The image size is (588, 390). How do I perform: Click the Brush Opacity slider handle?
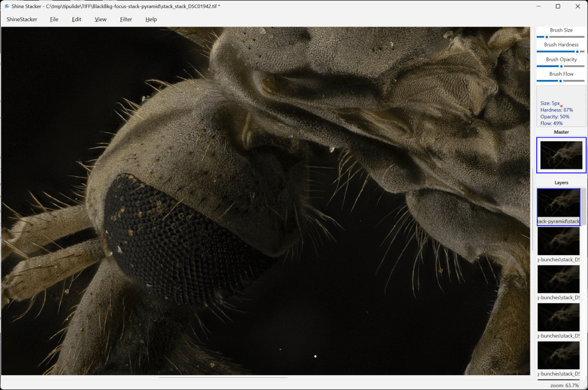[x=561, y=66]
